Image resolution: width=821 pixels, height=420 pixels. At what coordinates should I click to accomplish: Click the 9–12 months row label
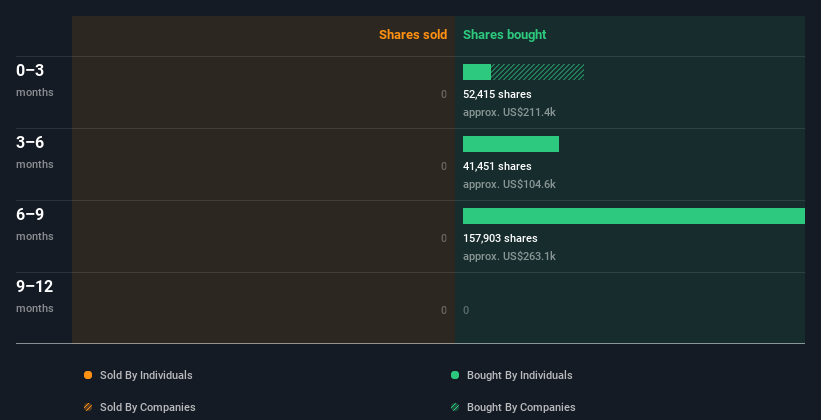coord(35,296)
